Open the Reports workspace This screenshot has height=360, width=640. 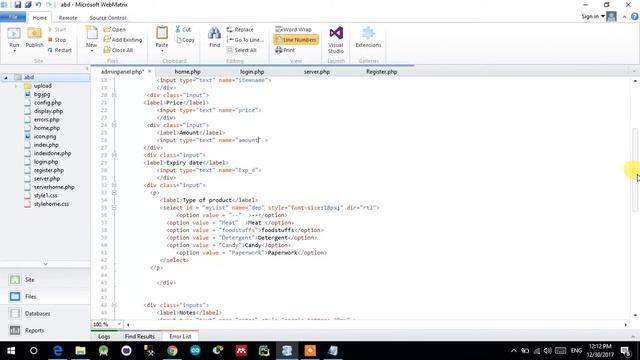[x=45, y=330]
